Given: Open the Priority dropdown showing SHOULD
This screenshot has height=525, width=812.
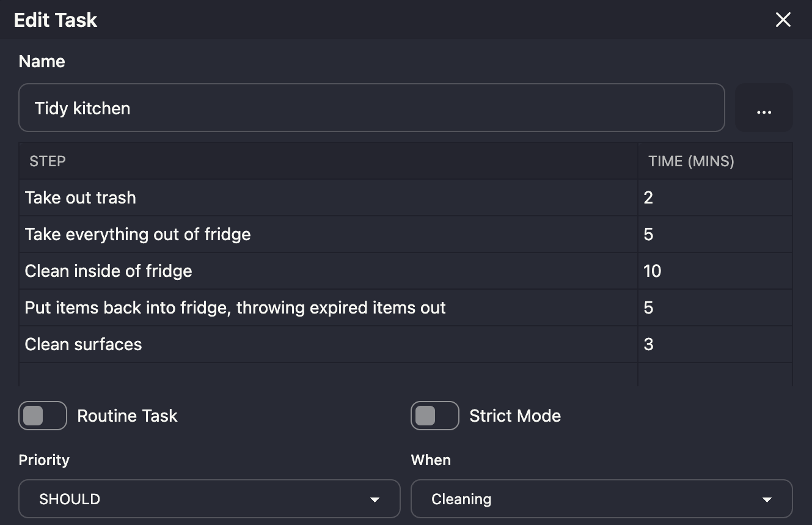Looking at the screenshot, I should [x=209, y=499].
